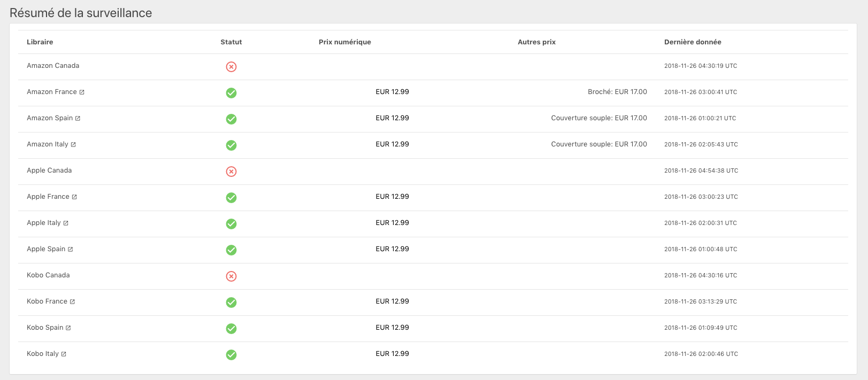Click EUR 12.99 price in Amazon Italy row
This screenshot has width=868, height=380.
[392, 144]
